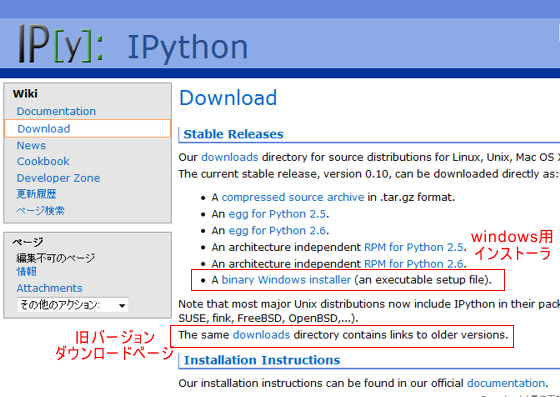Open the Documentation wiki link
Viewport: 560px width, 397px height.
56,111
